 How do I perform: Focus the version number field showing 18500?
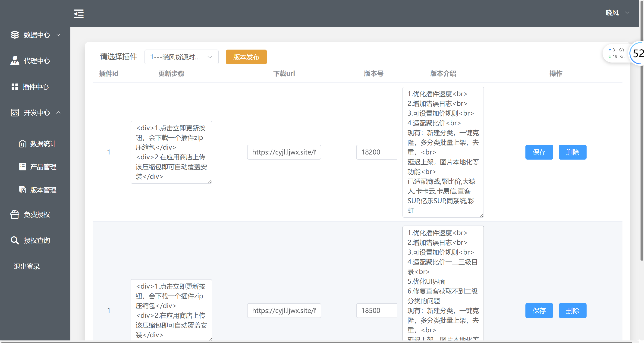pos(377,311)
